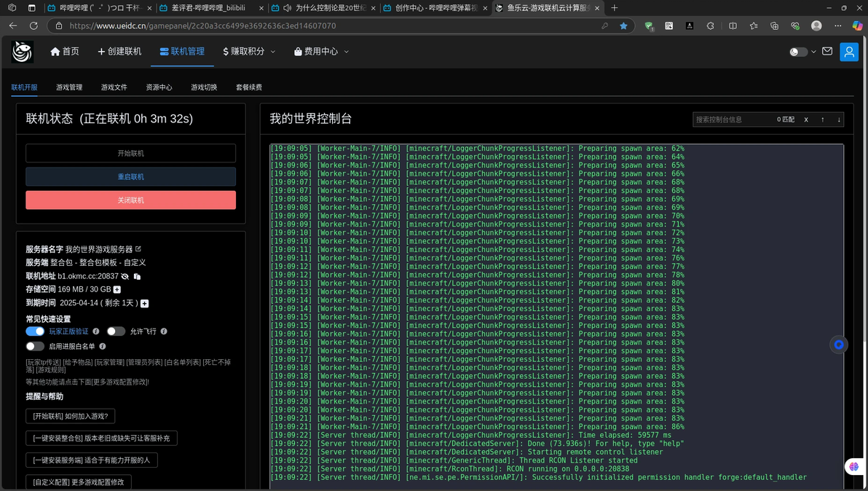Show info for 玩家正版验证 setting
This screenshot has width=868, height=491.
pos(96,331)
